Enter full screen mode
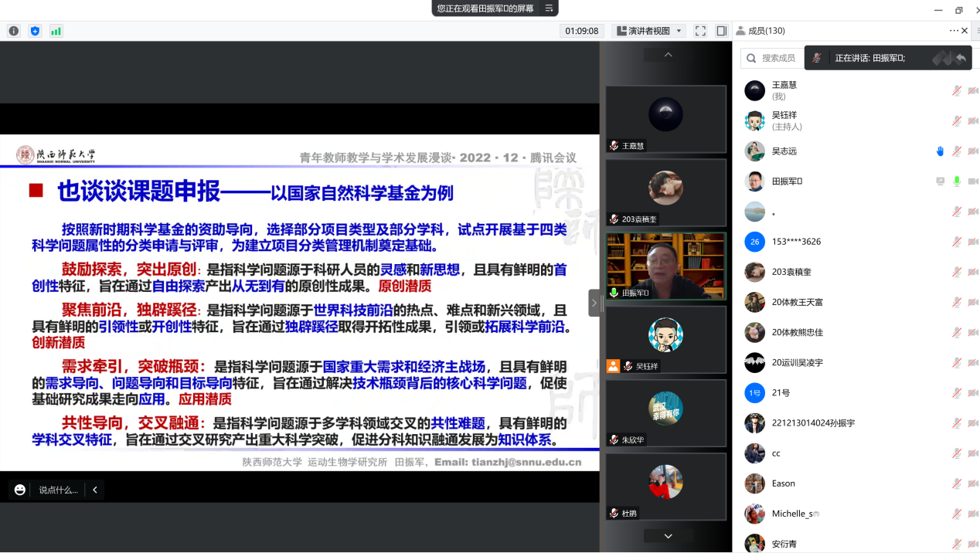 tap(700, 31)
